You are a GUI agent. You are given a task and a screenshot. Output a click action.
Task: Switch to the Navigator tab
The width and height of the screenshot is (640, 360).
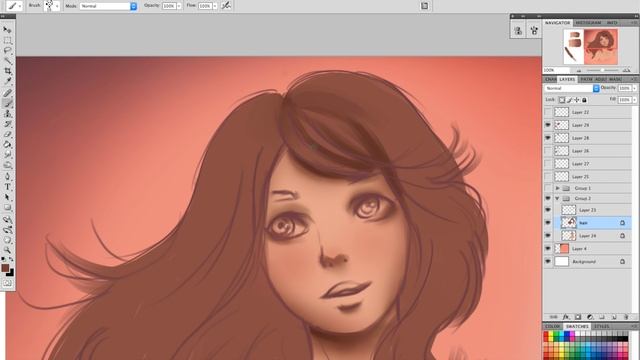558,23
